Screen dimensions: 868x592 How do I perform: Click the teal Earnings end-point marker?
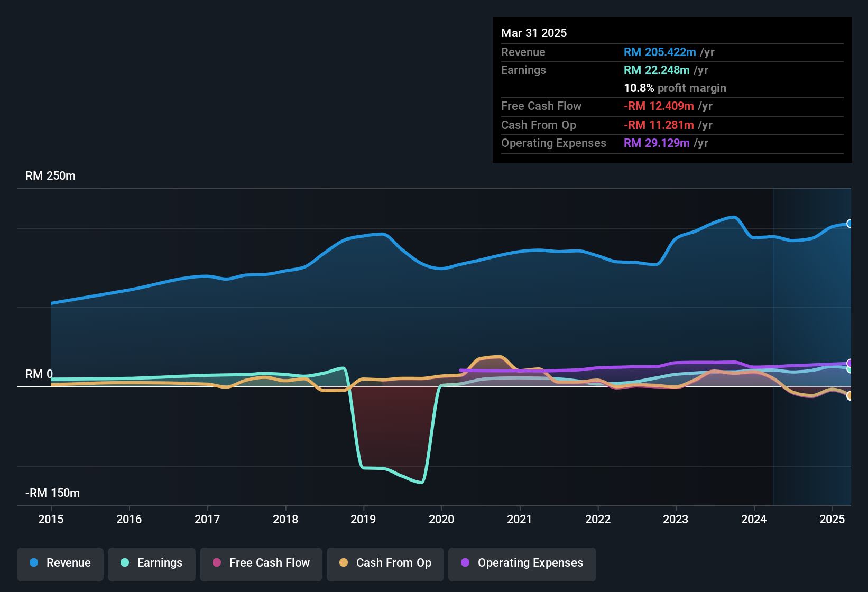[x=850, y=369]
